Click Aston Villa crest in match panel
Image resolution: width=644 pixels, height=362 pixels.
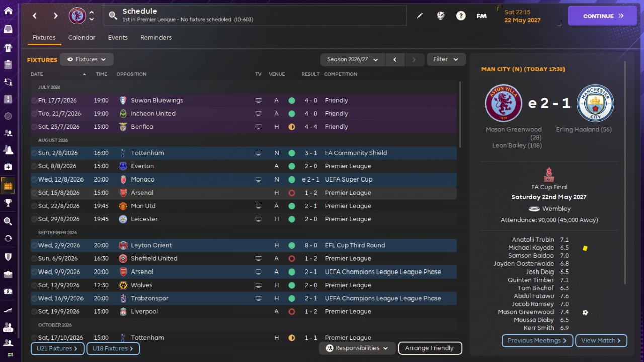coord(504,103)
